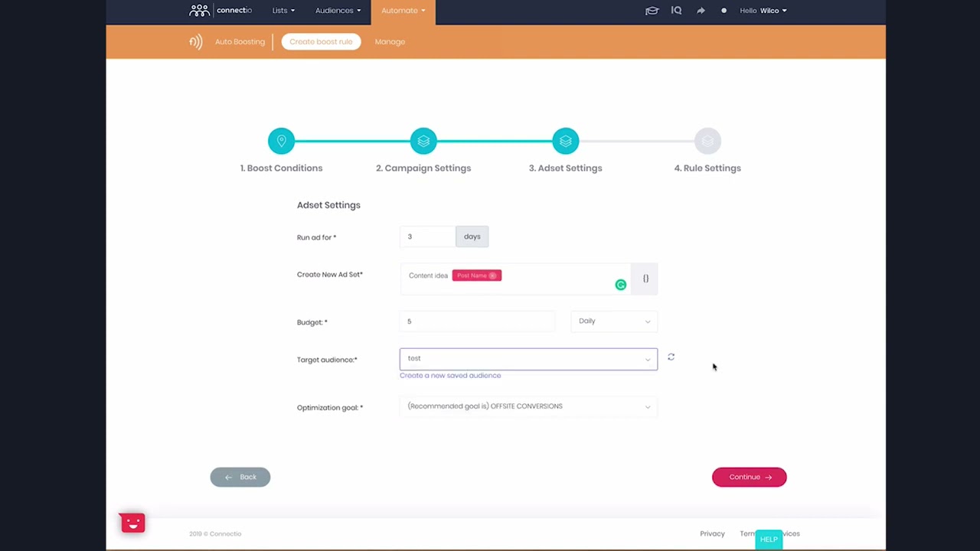Open the Audiences dropdown menu

tap(338, 11)
